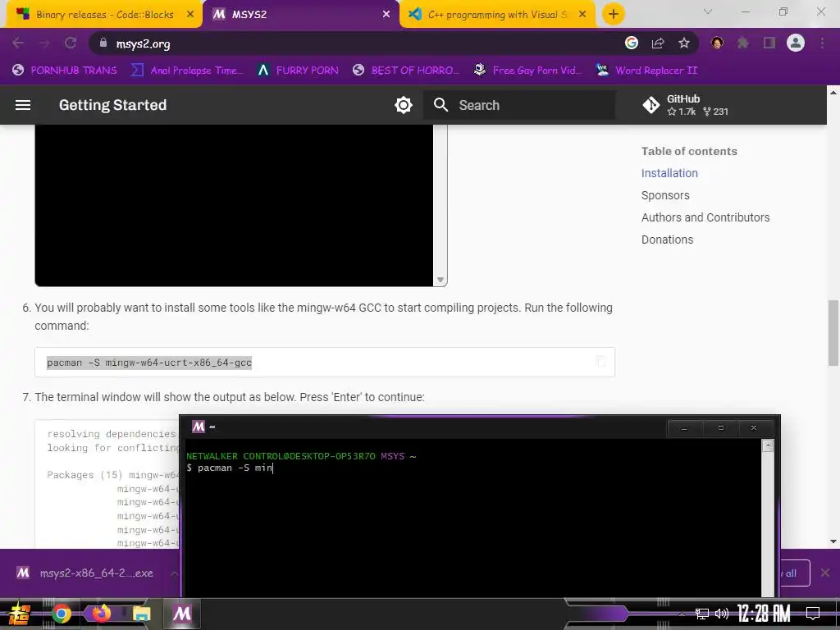Image resolution: width=840 pixels, height=630 pixels.
Task: Click the Google icon in the address bar
Action: [632, 43]
